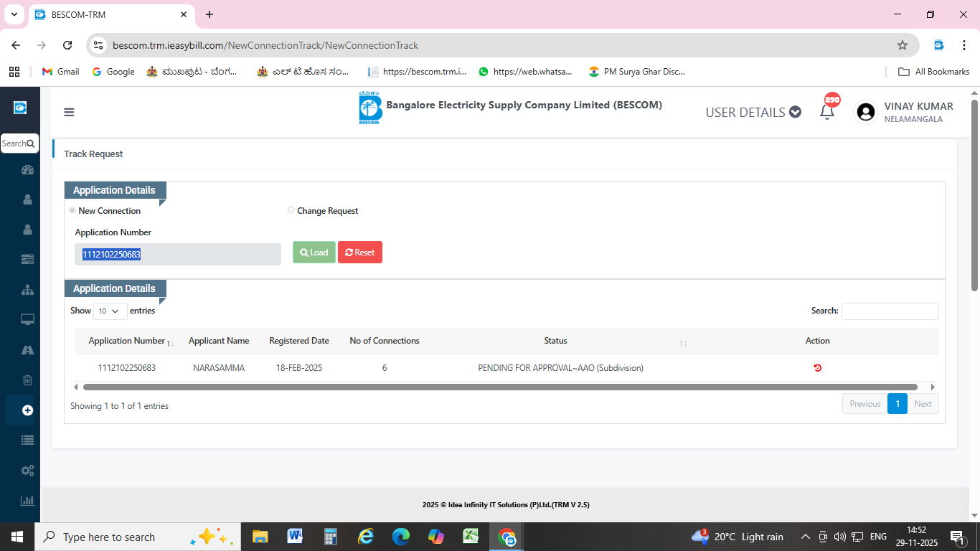The image size is (980, 551).
Task: Go to the Previous page of entries
Action: tap(865, 404)
